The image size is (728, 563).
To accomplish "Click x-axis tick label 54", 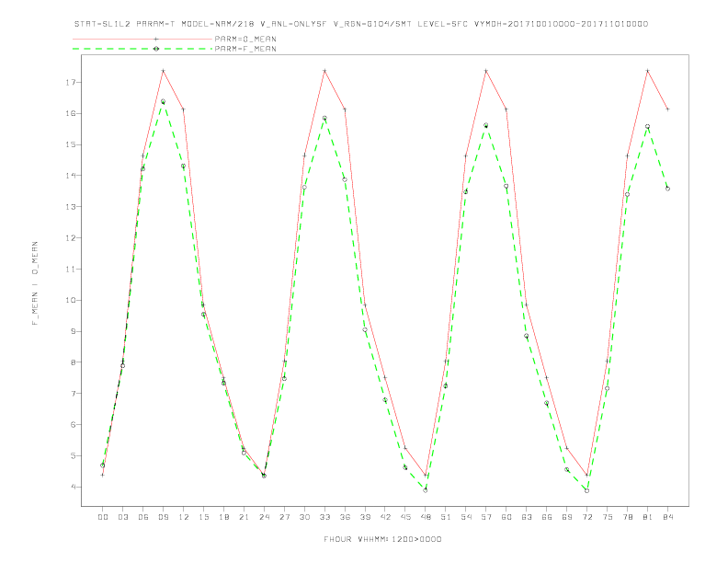I will pos(466,517).
